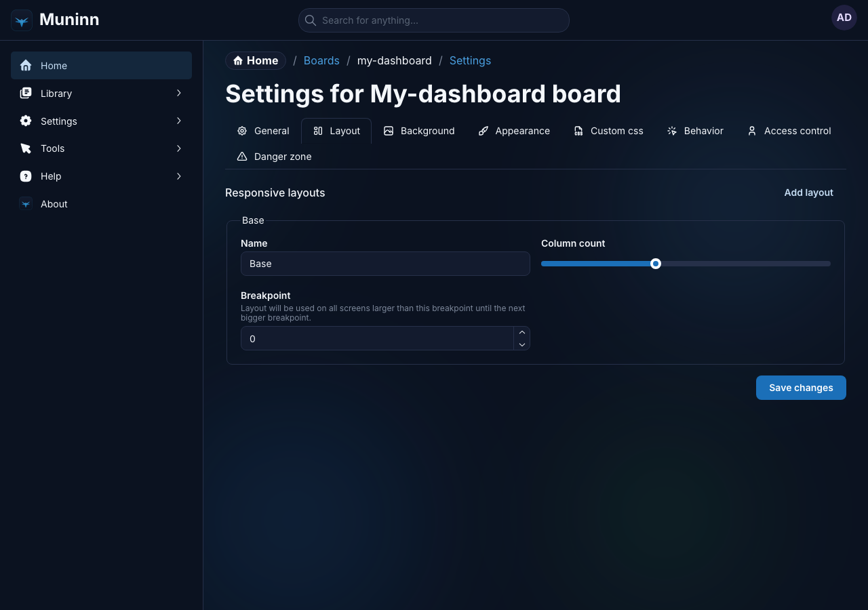The width and height of the screenshot is (868, 610).
Task: Open the Background tab
Action: 419,131
